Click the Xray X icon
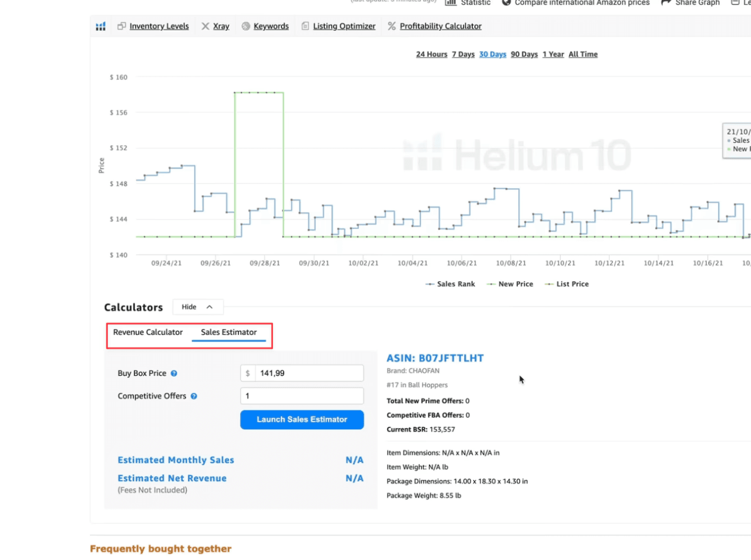 pyautogui.click(x=205, y=26)
